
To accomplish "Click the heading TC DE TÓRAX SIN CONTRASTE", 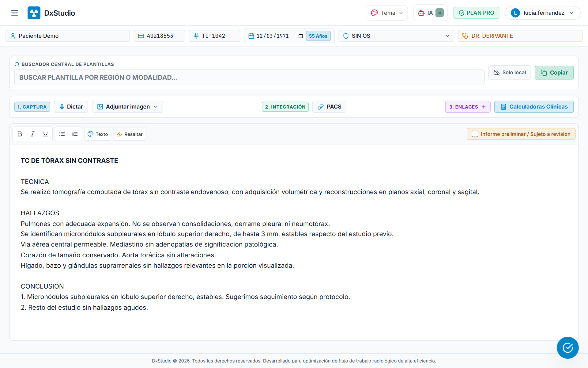I will coord(70,161).
